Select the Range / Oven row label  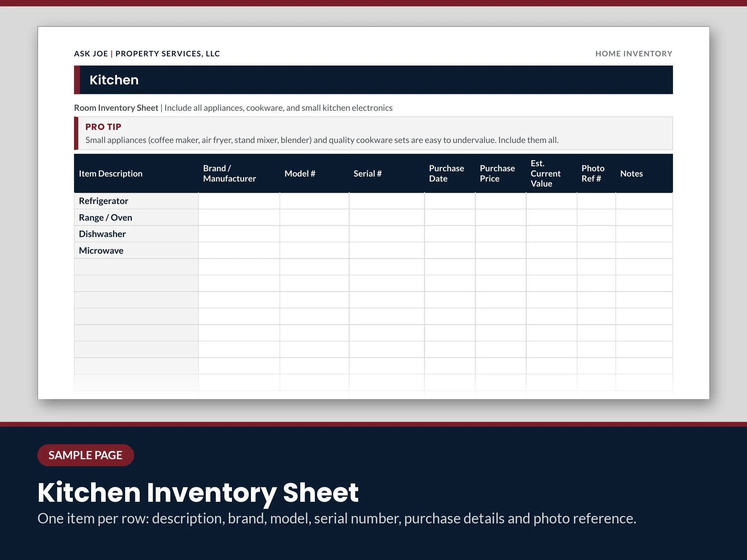click(x=105, y=217)
